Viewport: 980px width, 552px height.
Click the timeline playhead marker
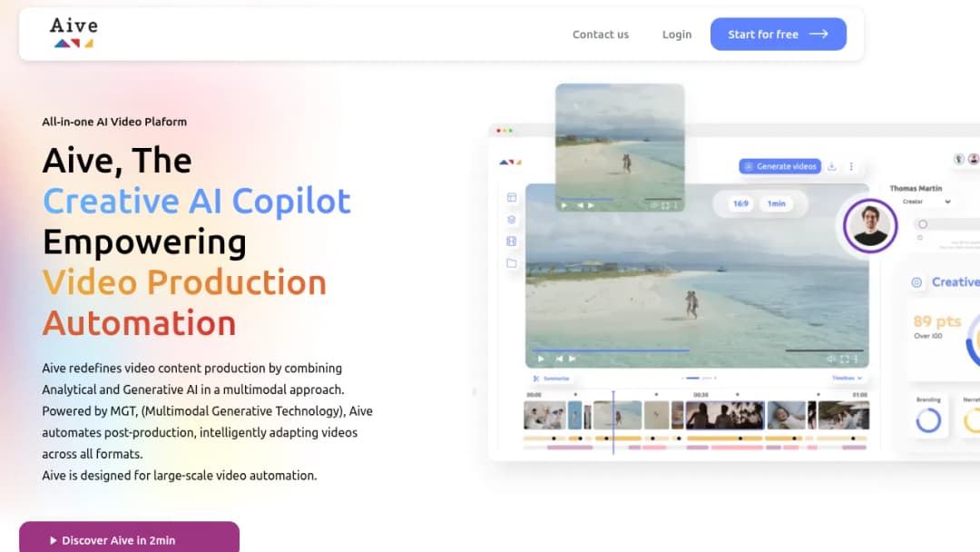point(613,422)
